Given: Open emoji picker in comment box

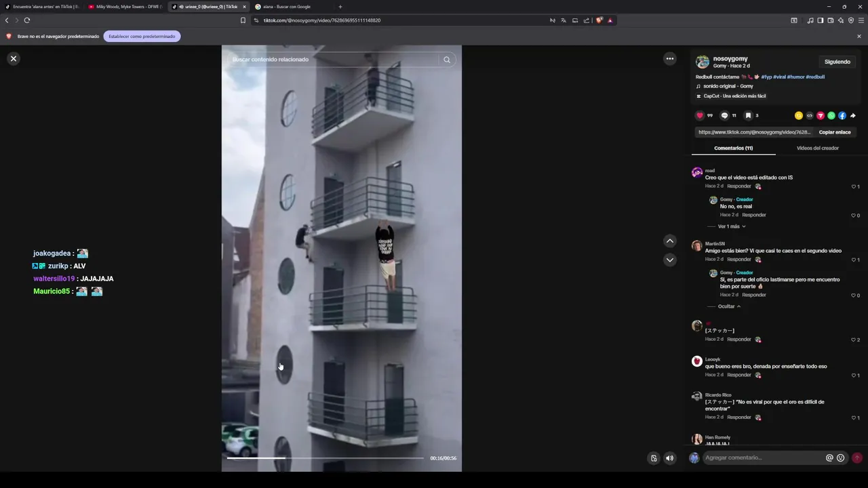Looking at the screenshot, I should (841, 458).
